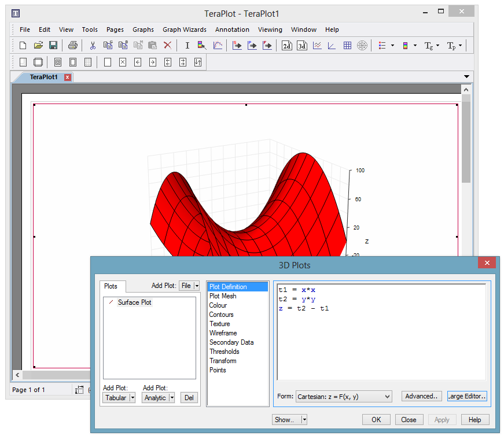Expand the document tab list arrow

click(467, 76)
